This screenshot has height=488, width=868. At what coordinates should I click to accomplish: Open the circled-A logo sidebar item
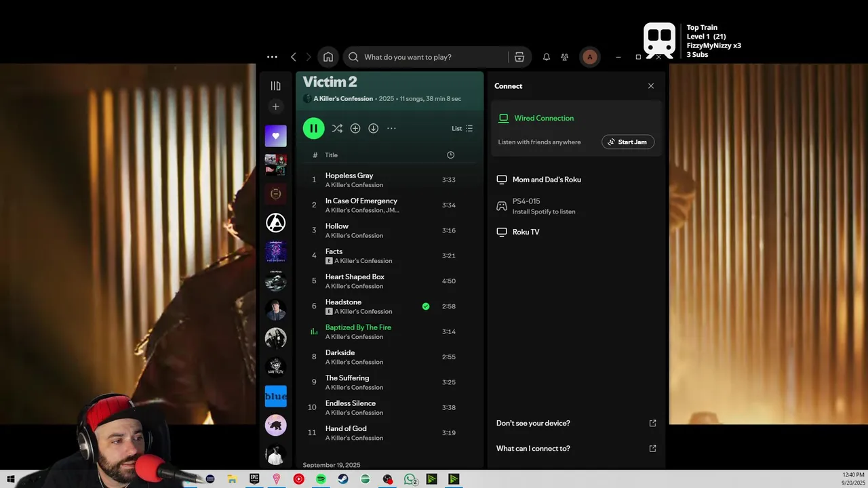(x=275, y=222)
